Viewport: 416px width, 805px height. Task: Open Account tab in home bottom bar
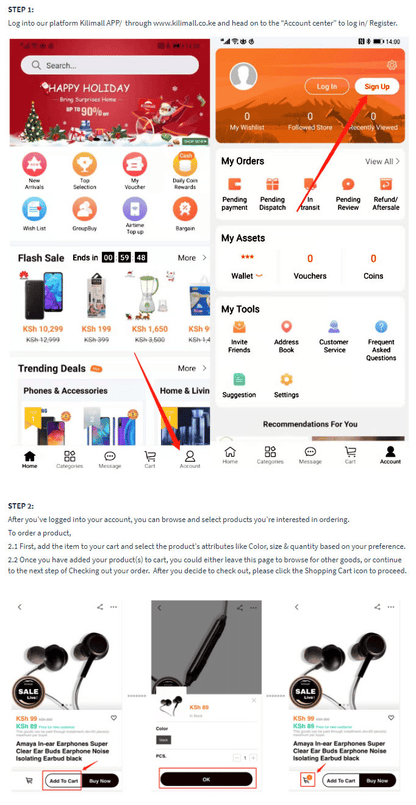[x=190, y=459]
